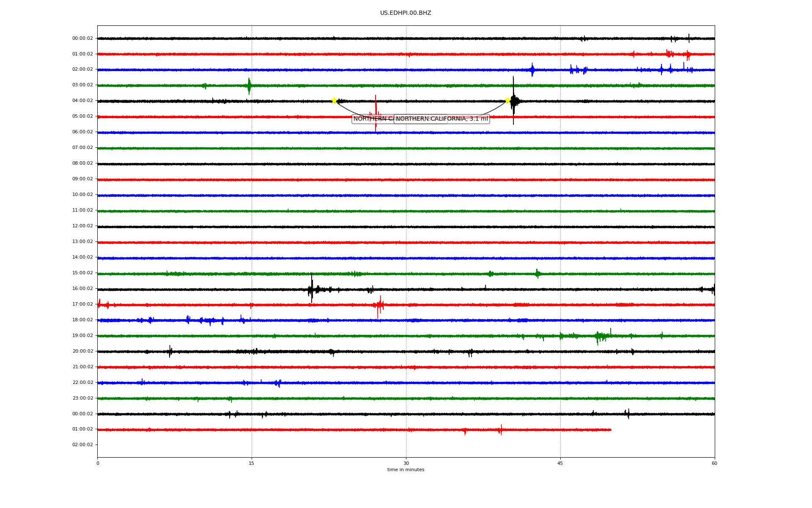Image resolution: width=812 pixels, height=508 pixels.
Task: Click the right yellow star near large spike
Action: (507, 100)
